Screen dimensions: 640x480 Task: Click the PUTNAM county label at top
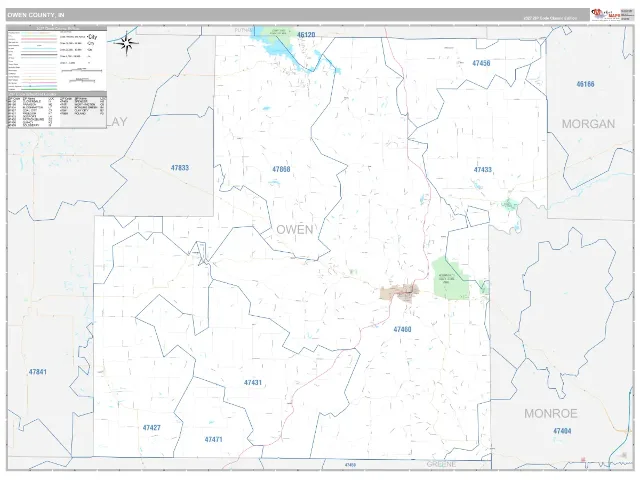click(x=244, y=30)
